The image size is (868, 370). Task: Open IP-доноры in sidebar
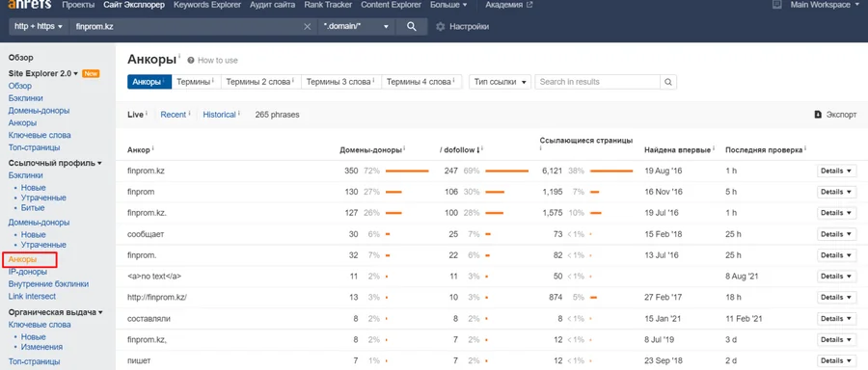(x=28, y=272)
